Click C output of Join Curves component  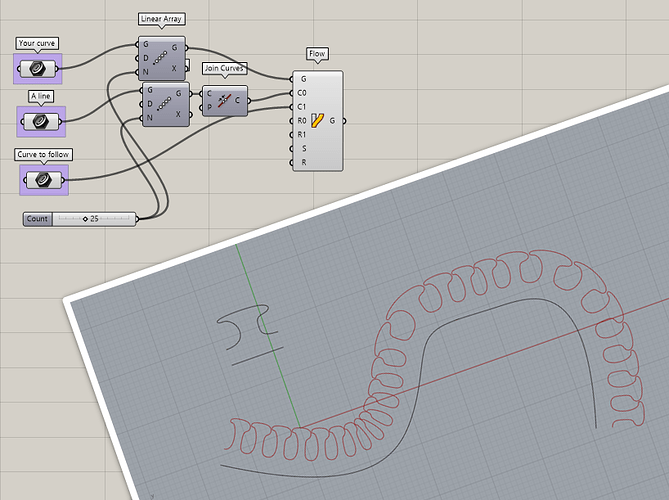(237, 101)
